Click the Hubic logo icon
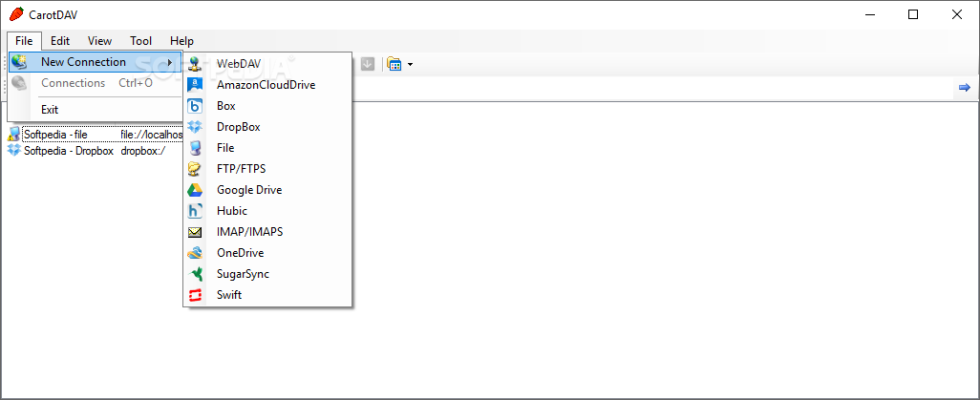 (195, 211)
